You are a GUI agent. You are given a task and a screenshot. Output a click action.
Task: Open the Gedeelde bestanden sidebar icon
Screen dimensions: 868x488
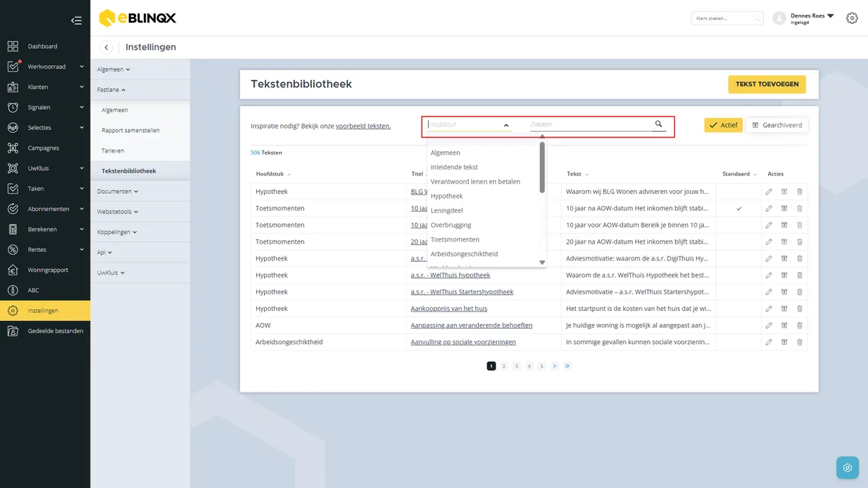tap(13, 331)
